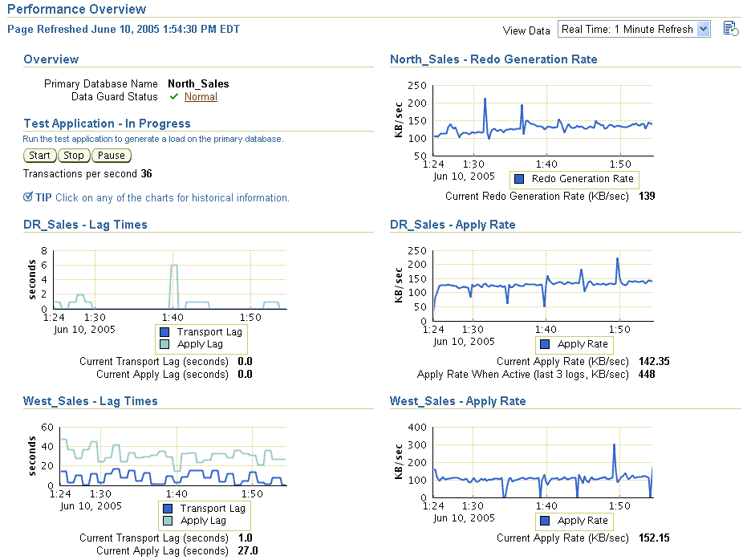Screen dimensions: 747x560
Task: Open the North_Sales Redo Generation Rate link
Action: [x=493, y=59]
